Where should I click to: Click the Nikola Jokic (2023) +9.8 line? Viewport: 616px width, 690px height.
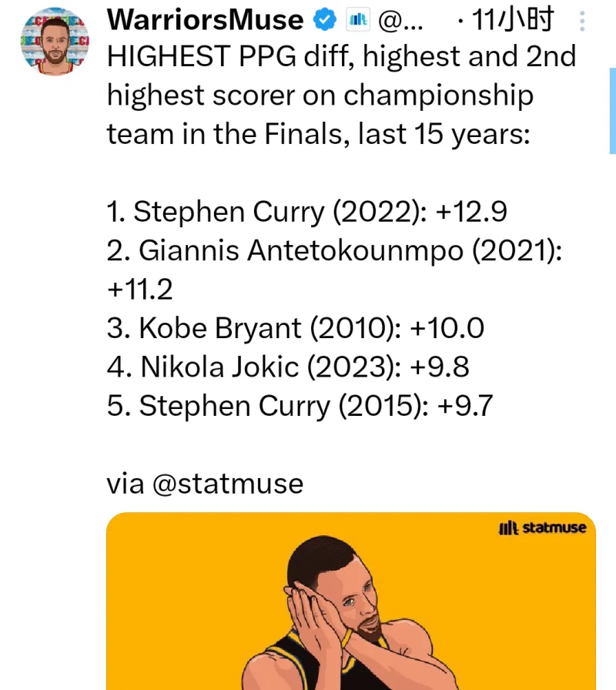[288, 367]
